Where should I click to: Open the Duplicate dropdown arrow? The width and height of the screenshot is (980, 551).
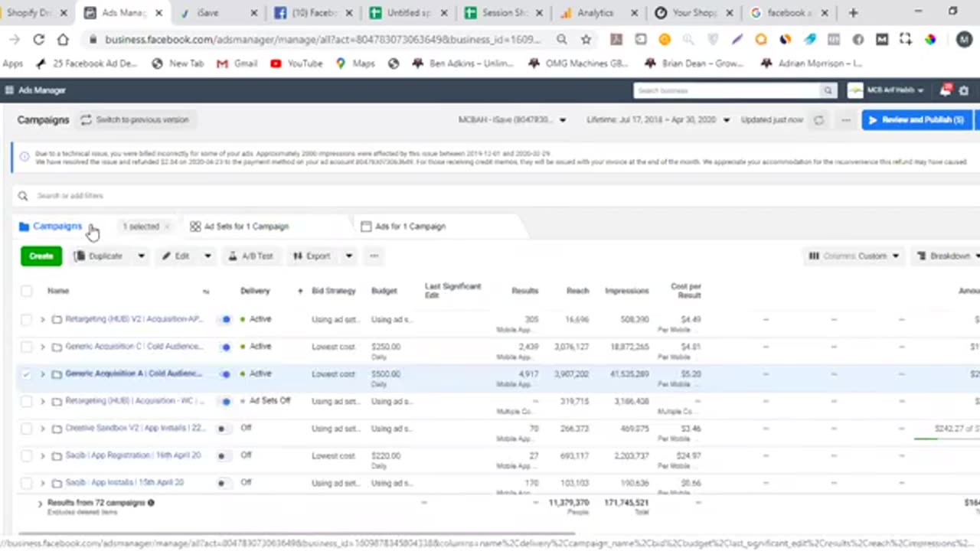(x=141, y=256)
